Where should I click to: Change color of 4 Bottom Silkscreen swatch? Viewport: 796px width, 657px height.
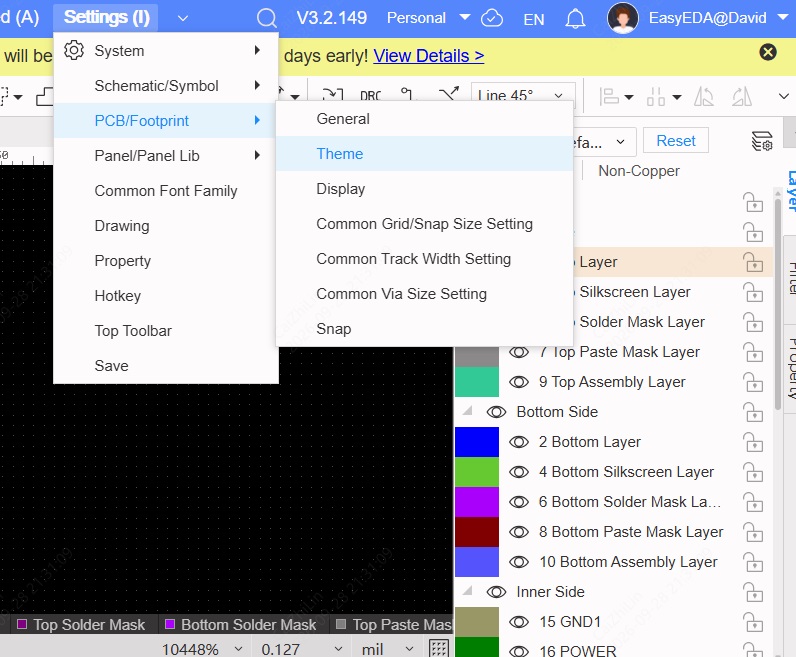click(477, 472)
